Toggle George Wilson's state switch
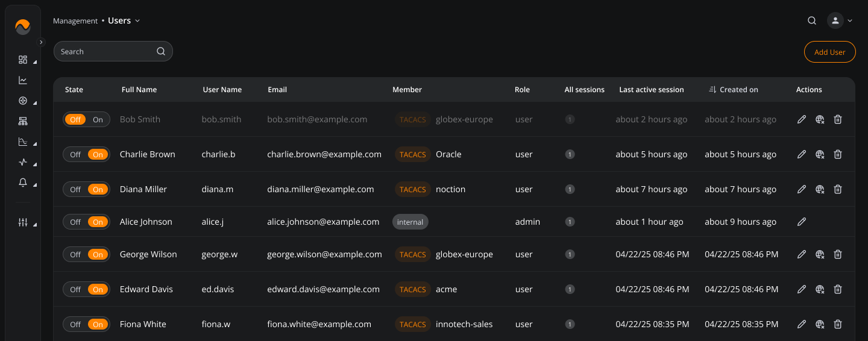868x341 pixels. coord(87,254)
